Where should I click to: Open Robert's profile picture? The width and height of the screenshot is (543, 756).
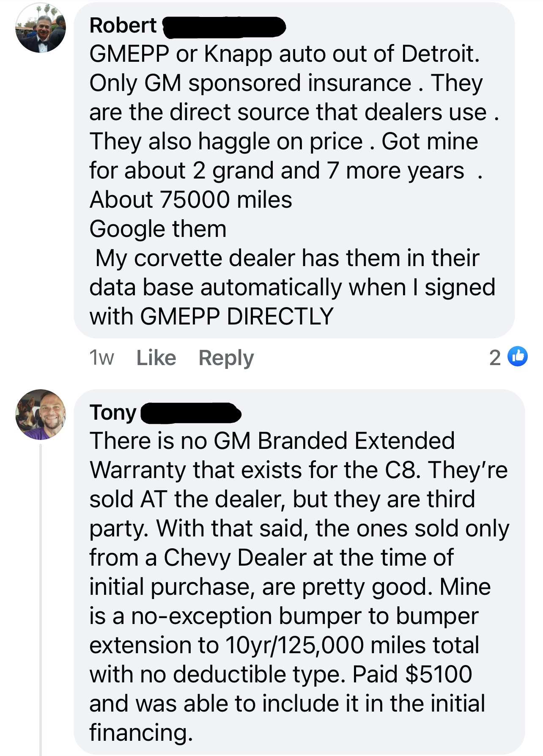[41, 28]
